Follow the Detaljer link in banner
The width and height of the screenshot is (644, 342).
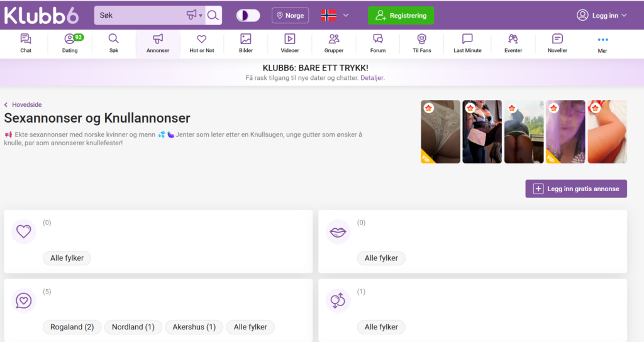tap(372, 78)
